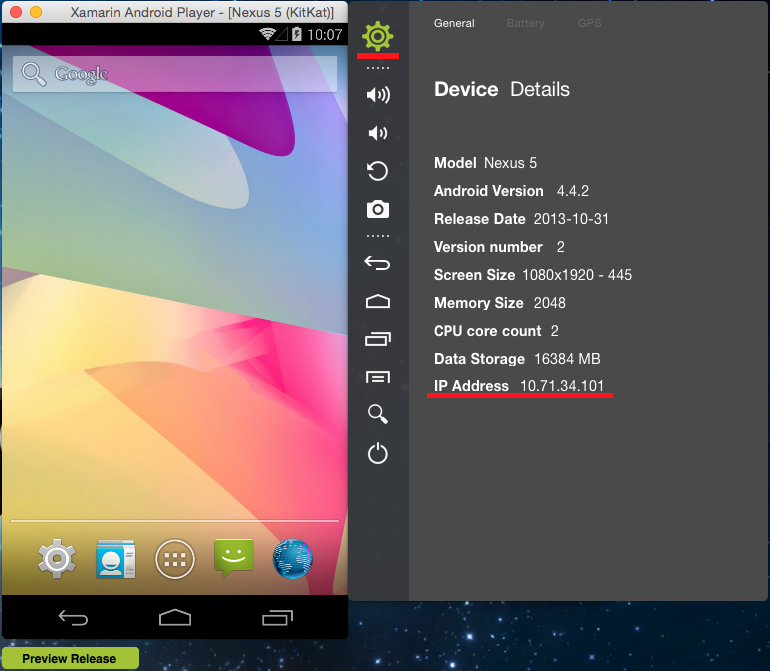This screenshot has height=671, width=770.
Task: Click the Android Version 4.4.2 text
Action: [511, 191]
